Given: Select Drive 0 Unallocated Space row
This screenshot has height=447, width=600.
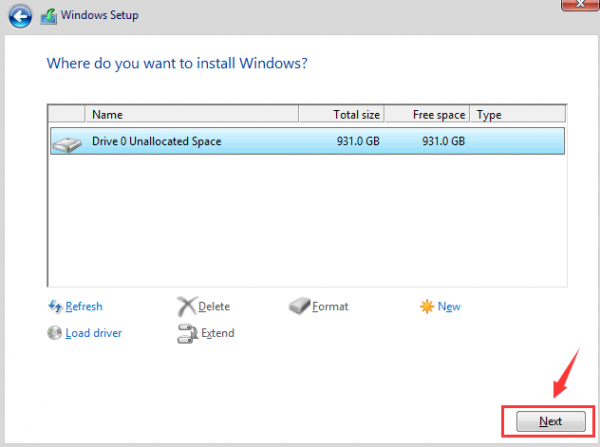Looking at the screenshot, I should 300,141.
